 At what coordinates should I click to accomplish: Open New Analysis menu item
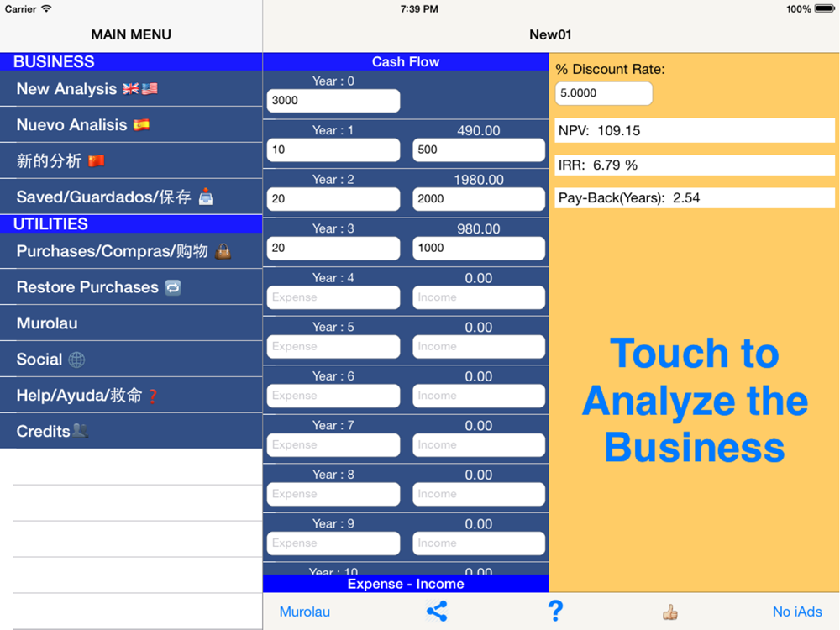coord(131,89)
